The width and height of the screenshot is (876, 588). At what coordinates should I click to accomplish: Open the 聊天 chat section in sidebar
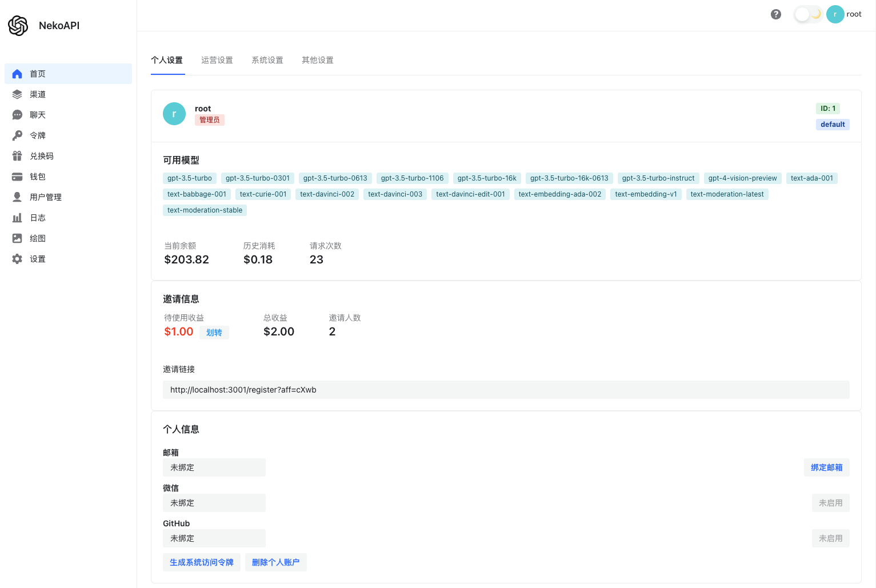tap(38, 114)
